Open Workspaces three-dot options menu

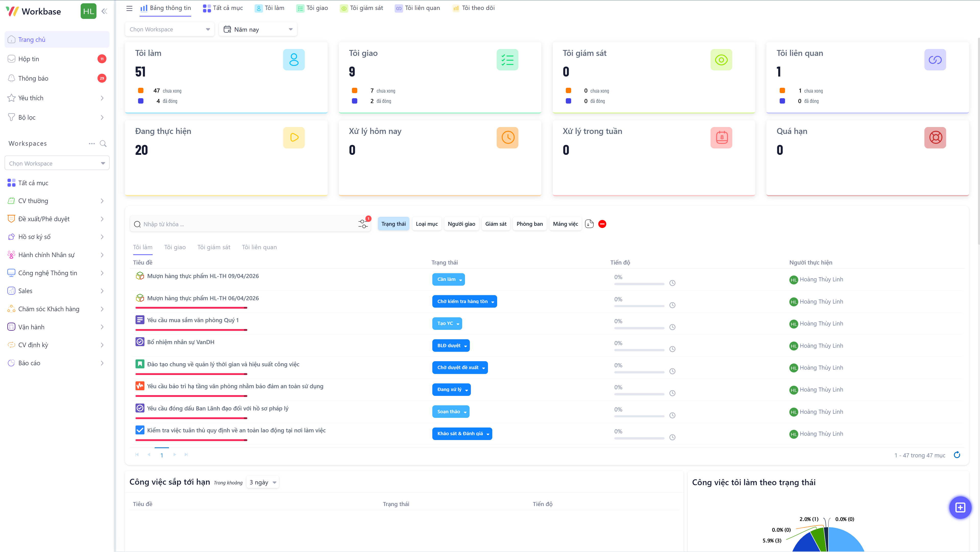(92, 143)
